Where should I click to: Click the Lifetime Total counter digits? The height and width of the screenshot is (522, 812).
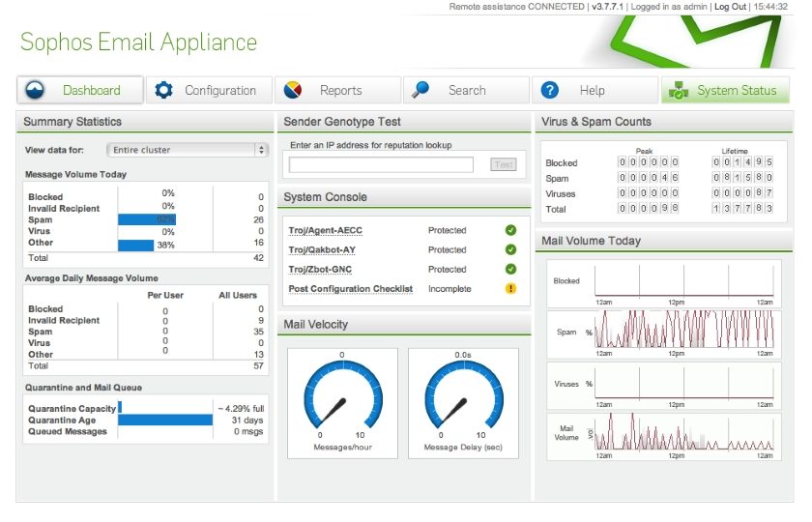tap(742, 208)
